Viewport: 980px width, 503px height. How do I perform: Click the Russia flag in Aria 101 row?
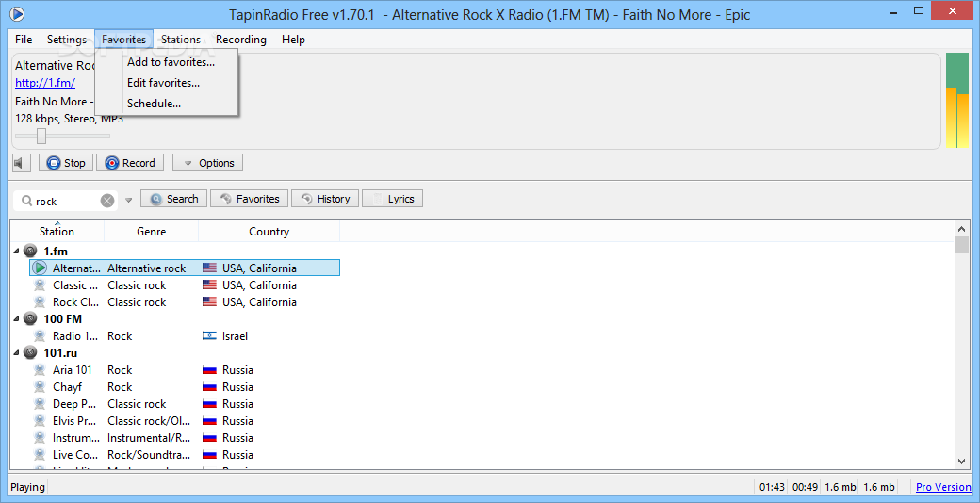(209, 370)
